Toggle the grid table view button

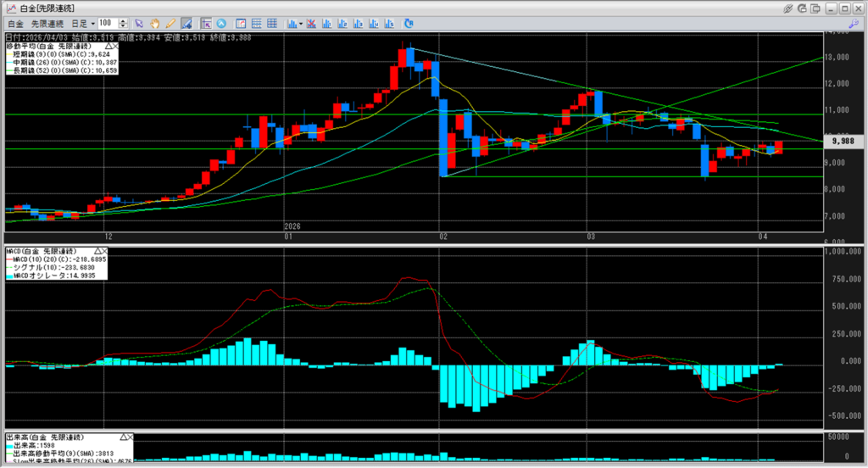(x=271, y=23)
